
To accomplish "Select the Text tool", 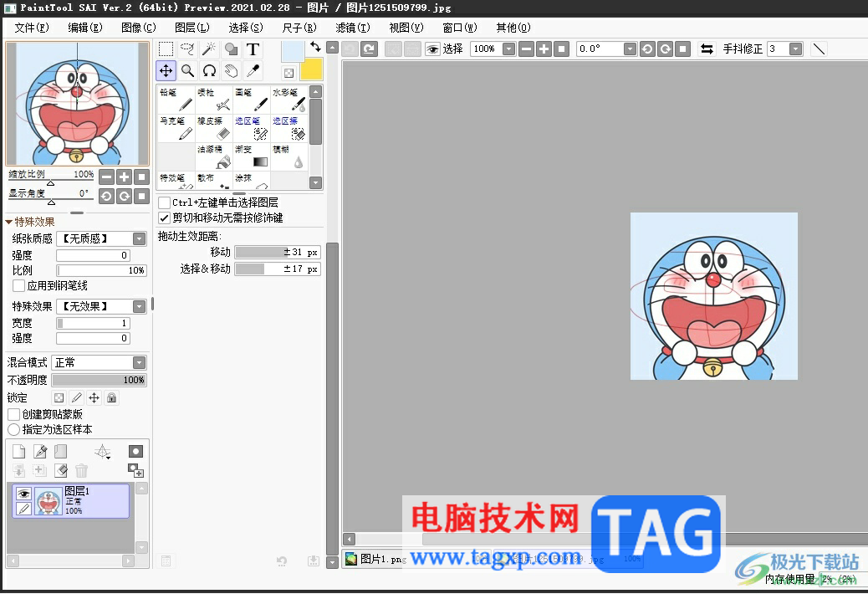I will pyautogui.click(x=253, y=49).
